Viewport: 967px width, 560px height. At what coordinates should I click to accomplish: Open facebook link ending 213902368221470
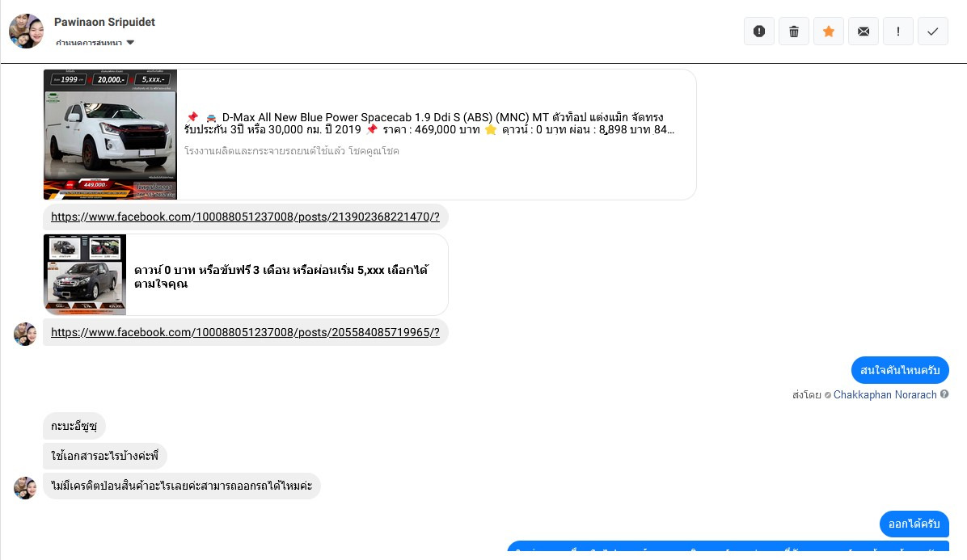[x=245, y=217]
